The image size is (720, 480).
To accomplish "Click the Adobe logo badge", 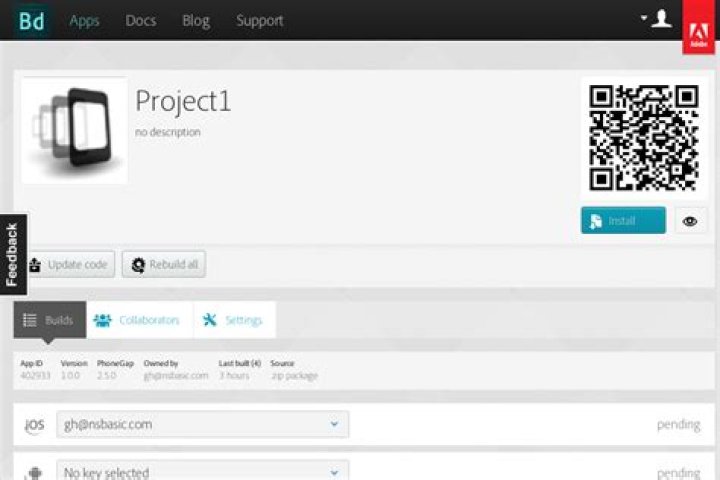I will (x=697, y=28).
